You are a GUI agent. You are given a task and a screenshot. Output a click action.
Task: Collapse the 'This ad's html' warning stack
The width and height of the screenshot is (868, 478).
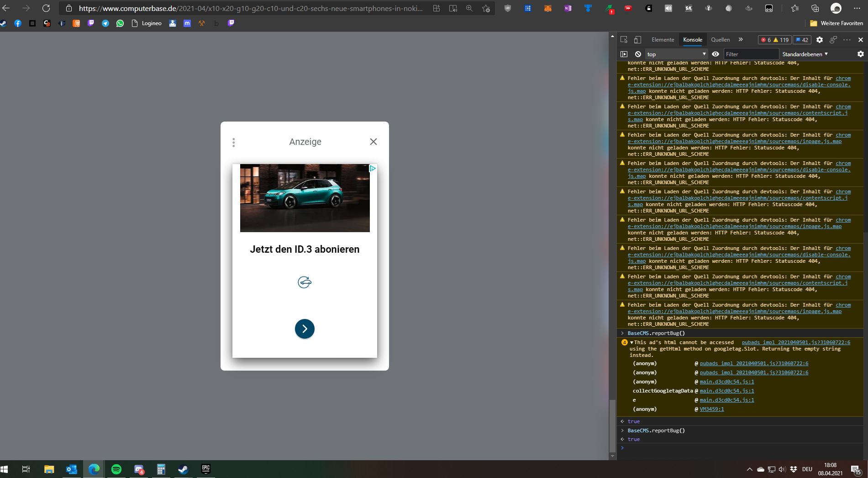631,342
